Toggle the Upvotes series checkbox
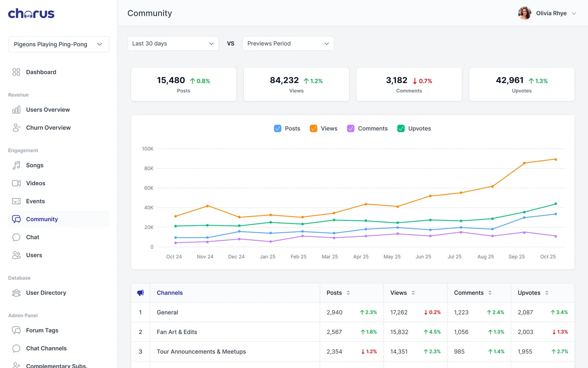The width and height of the screenshot is (588, 368). point(401,129)
